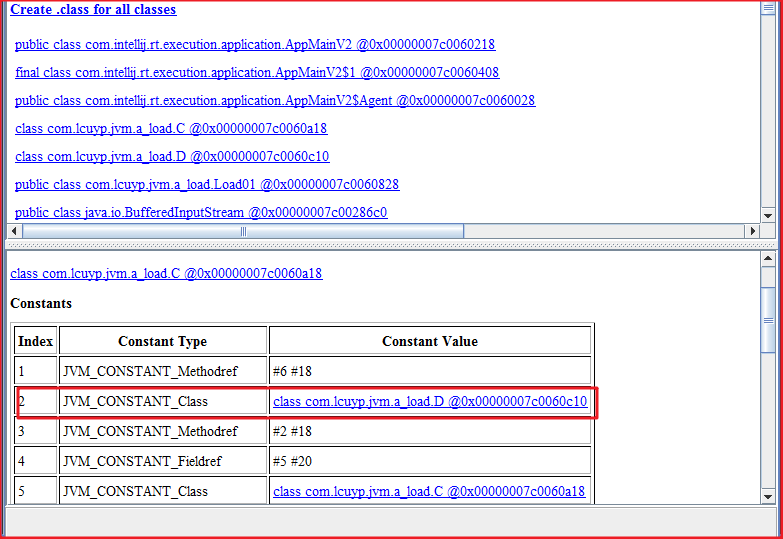This screenshot has height=539, width=783.
Task: Click the upper pane's scroll down arrow
Action: pyautogui.click(x=768, y=216)
